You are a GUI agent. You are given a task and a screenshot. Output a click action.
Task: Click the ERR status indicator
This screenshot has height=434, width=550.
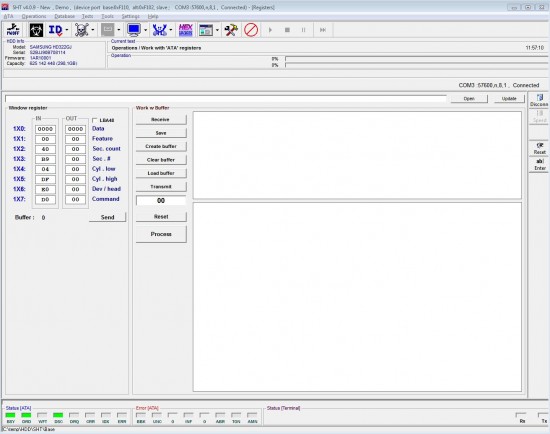[x=122, y=415]
